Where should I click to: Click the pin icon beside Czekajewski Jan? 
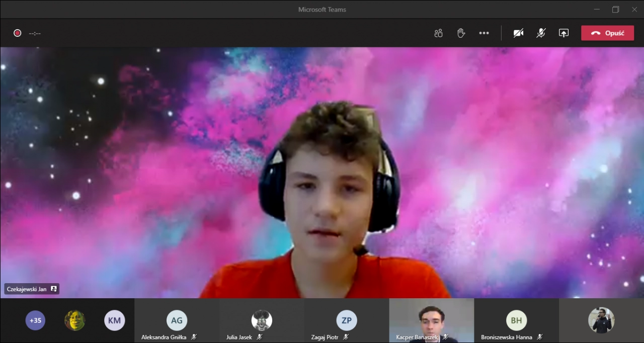coord(54,289)
